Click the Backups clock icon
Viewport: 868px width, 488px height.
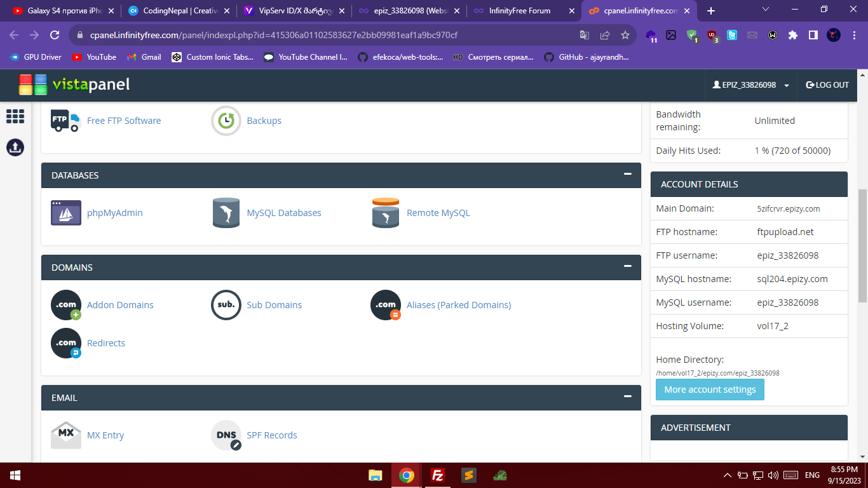coord(226,121)
